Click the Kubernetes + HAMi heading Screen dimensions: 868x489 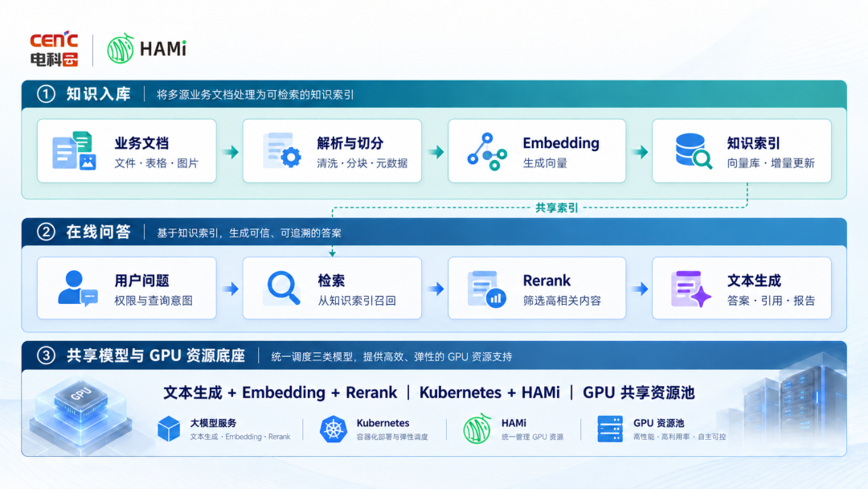click(489, 392)
